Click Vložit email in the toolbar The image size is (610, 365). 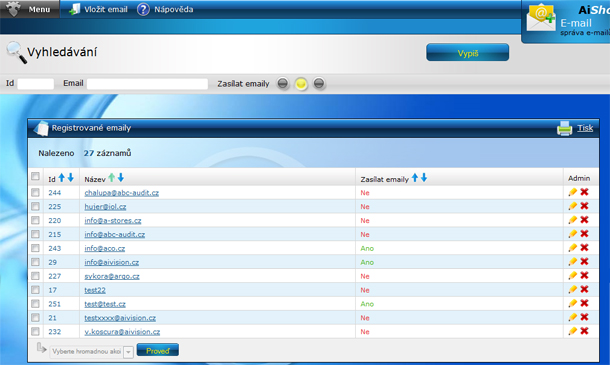click(x=98, y=9)
